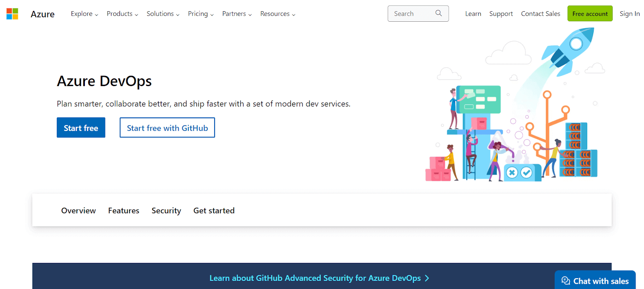
Task: Click the search magnifier icon
Action: [438, 13]
